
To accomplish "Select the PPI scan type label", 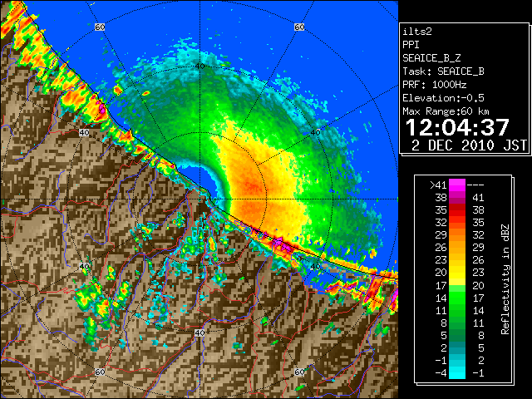I will click(411, 45).
